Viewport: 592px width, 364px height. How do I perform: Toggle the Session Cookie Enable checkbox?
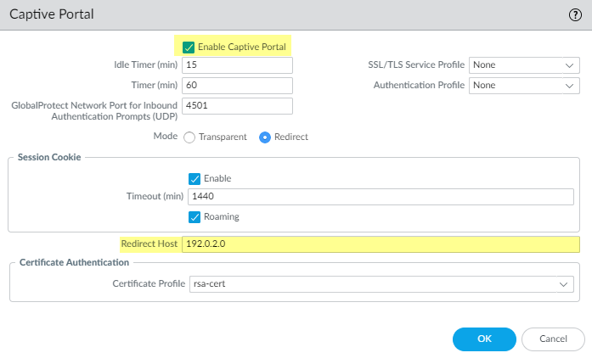click(194, 178)
